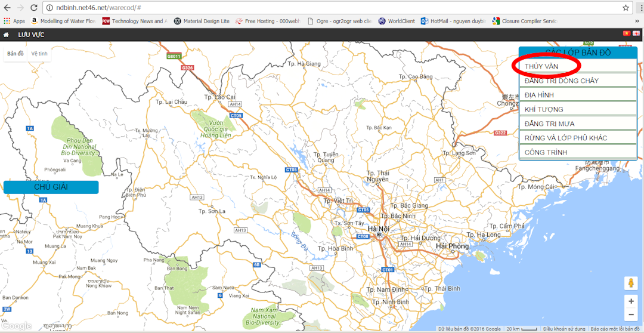Open Điều khoản sử dụng terms link
The width and height of the screenshot is (644, 333).
click(x=563, y=329)
